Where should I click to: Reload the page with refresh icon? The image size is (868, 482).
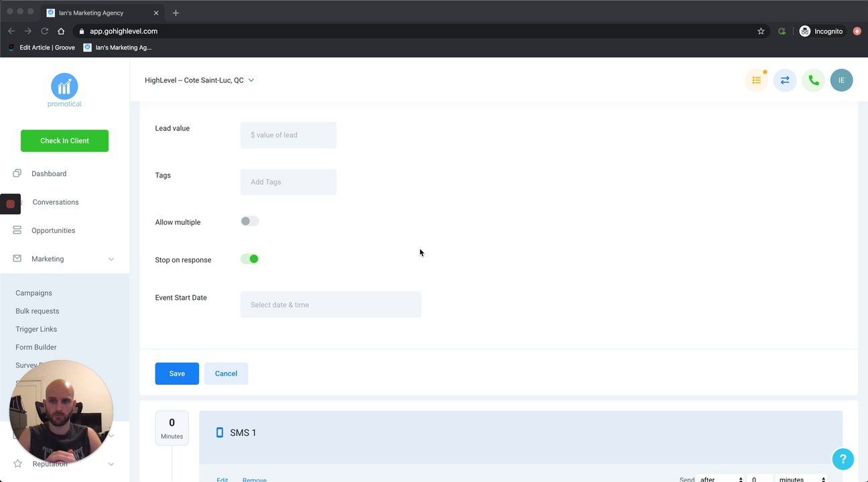point(45,31)
